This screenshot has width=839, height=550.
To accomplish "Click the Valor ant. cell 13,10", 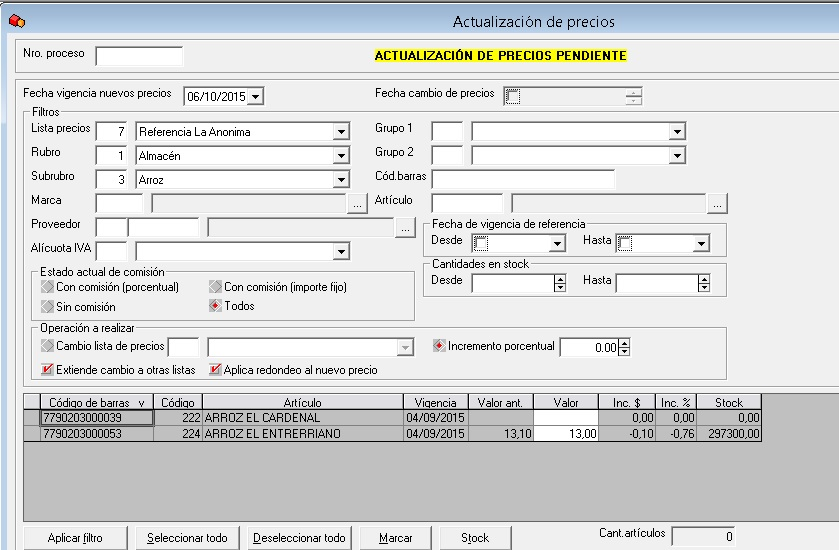I will (501, 433).
